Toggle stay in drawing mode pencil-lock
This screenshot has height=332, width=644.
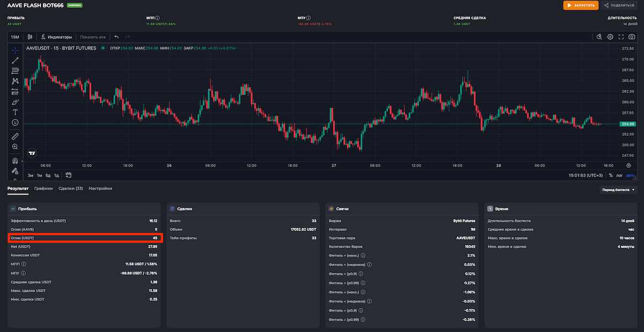click(x=15, y=170)
